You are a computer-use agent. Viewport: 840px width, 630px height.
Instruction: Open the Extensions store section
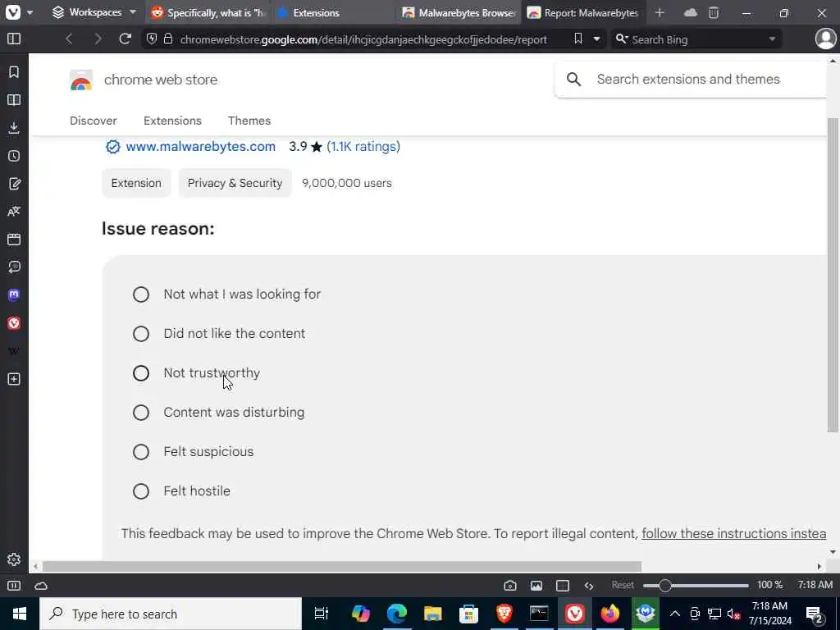tap(172, 121)
